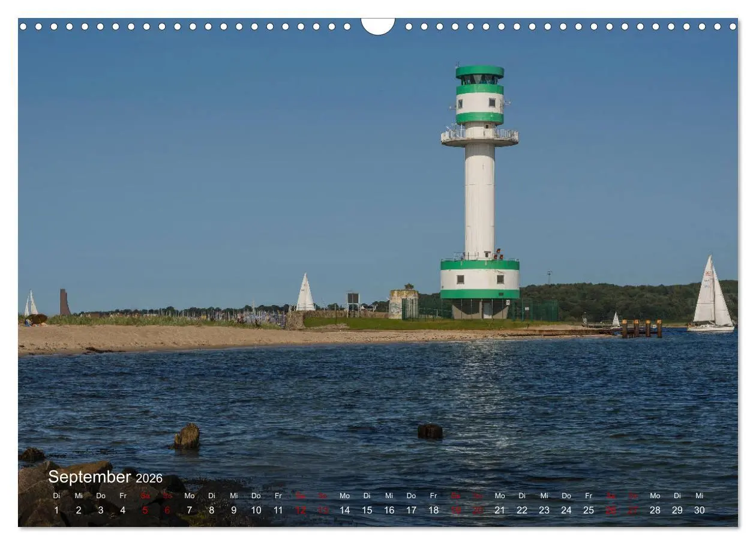Select calendar day 11
756x545 pixels.
point(278,510)
